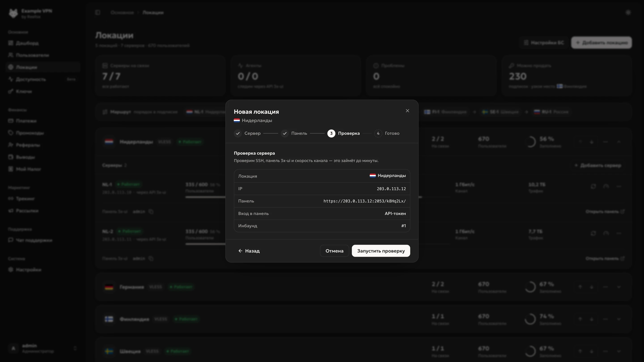This screenshot has width=644, height=362.
Task: Expand the Финляндия location row chevron
Action: (x=619, y=319)
